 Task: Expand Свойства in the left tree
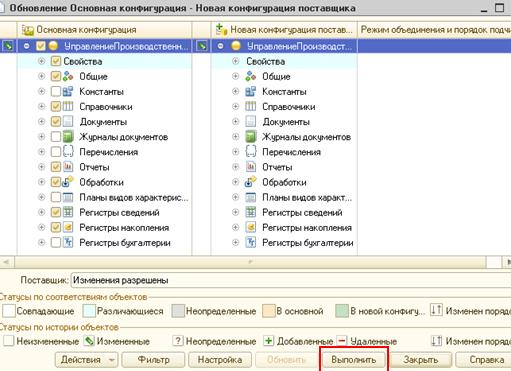41,61
